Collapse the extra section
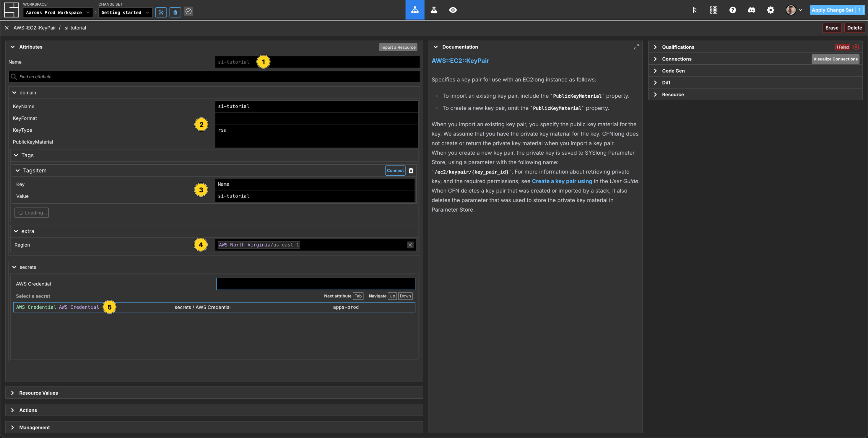 [16, 231]
